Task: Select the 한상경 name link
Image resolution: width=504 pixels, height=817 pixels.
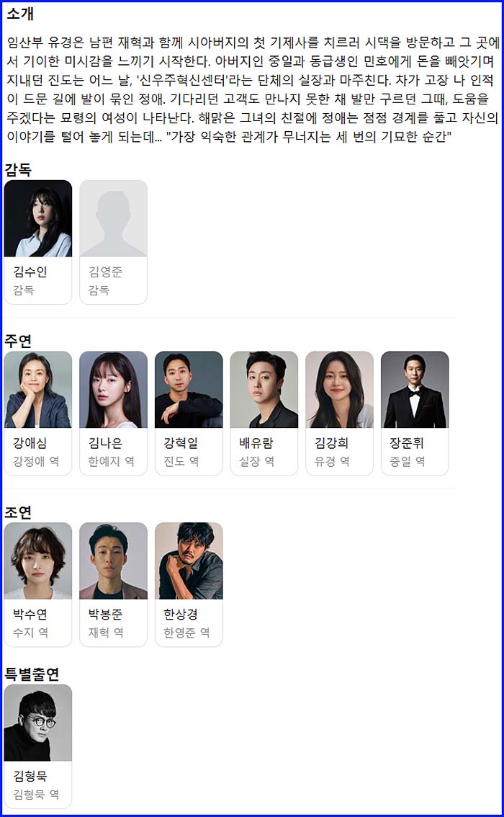Action: point(181,615)
